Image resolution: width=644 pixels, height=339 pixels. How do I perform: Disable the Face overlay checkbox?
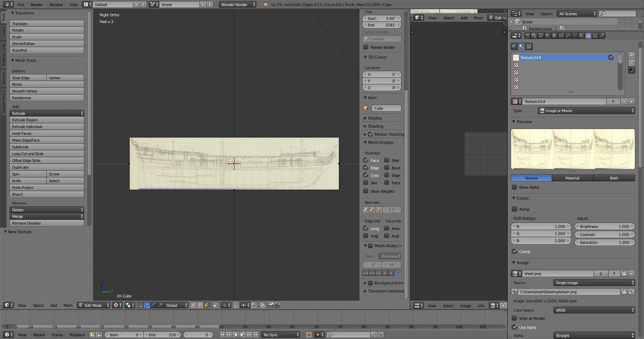point(366,160)
